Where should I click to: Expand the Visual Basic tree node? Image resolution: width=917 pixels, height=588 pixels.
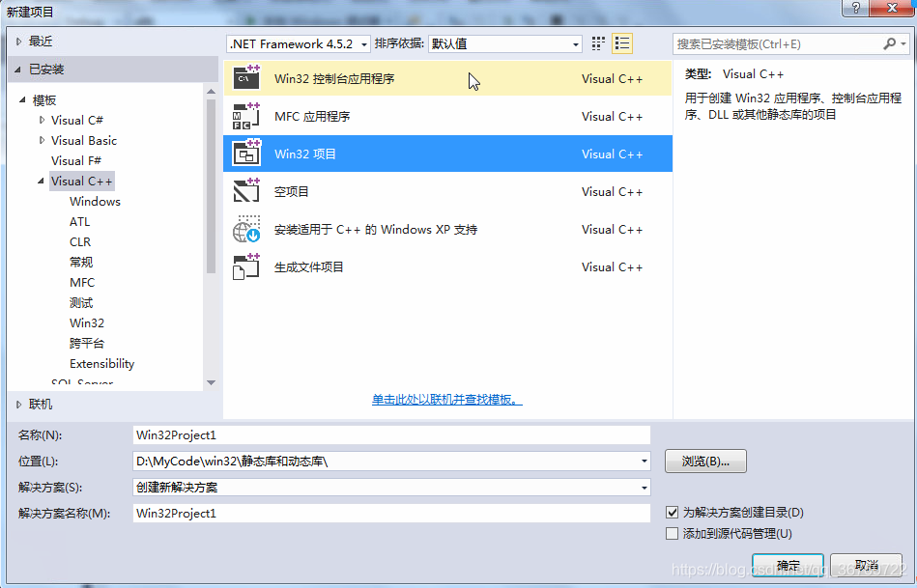[42, 140]
